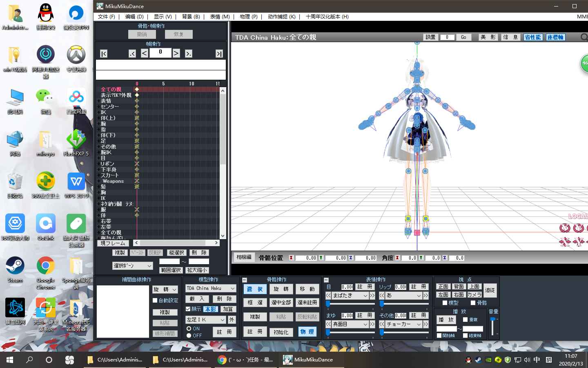This screenshot has width=588, height=368.
Task: Open Tencent QQ desktop icon
Action: tap(46, 16)
